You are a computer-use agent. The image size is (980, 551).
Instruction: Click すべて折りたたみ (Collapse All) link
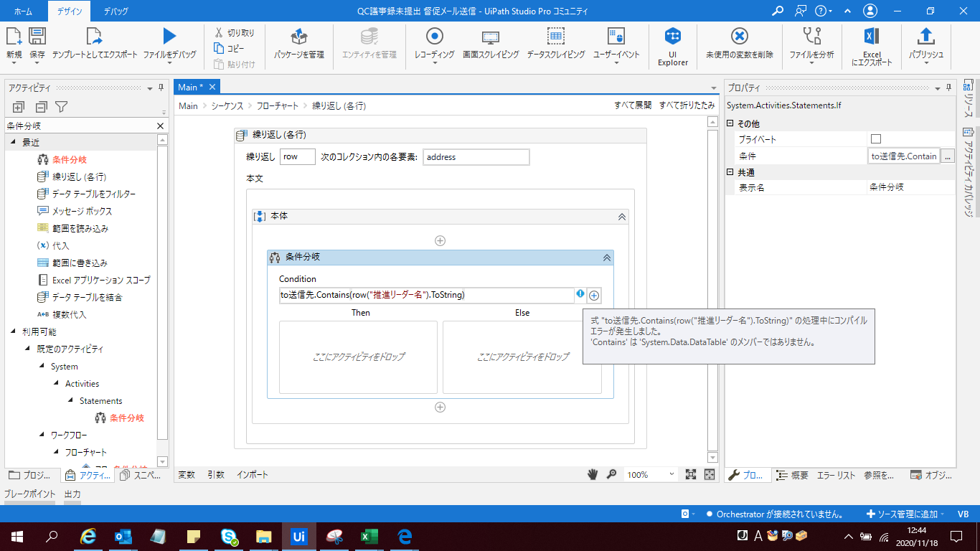coord(687,105)
